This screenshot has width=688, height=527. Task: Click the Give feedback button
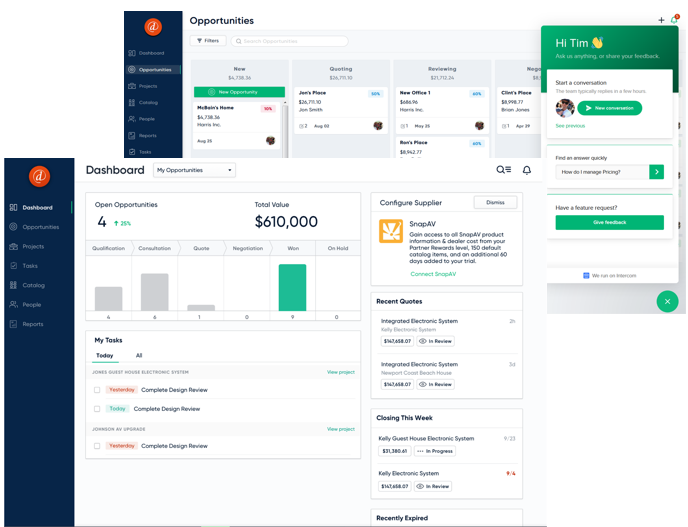(609, 222)
